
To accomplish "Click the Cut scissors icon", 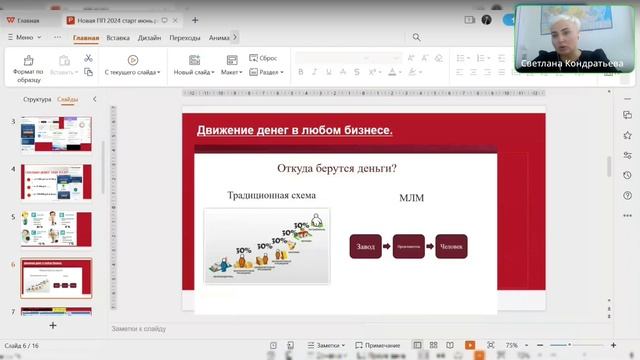I will pyautogui.click(x=88, y=58).
